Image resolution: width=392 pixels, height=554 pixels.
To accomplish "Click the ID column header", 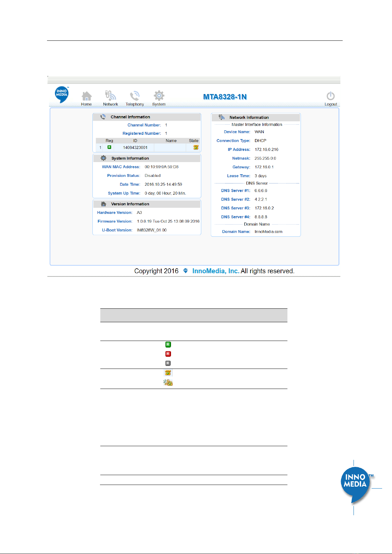I will pyautogui.click(x=135, y=141).
